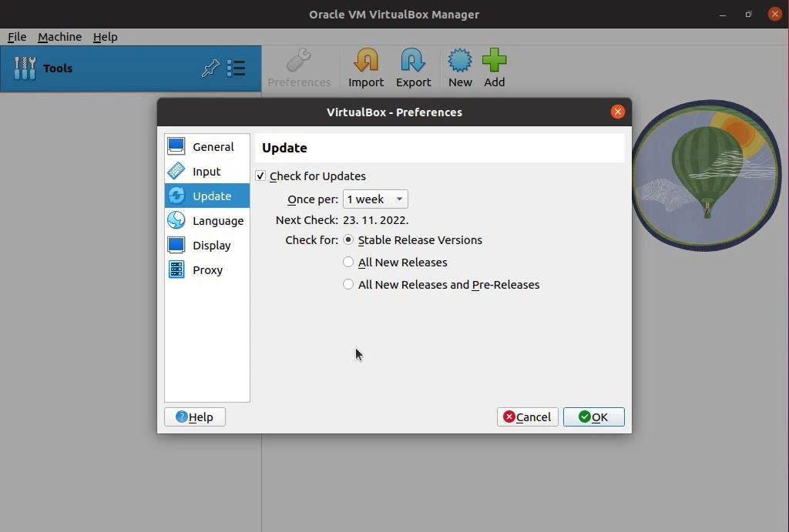Viewport: 789px width, 532px height.
Task: Open the Machine menu
Action: coord(59,36)
